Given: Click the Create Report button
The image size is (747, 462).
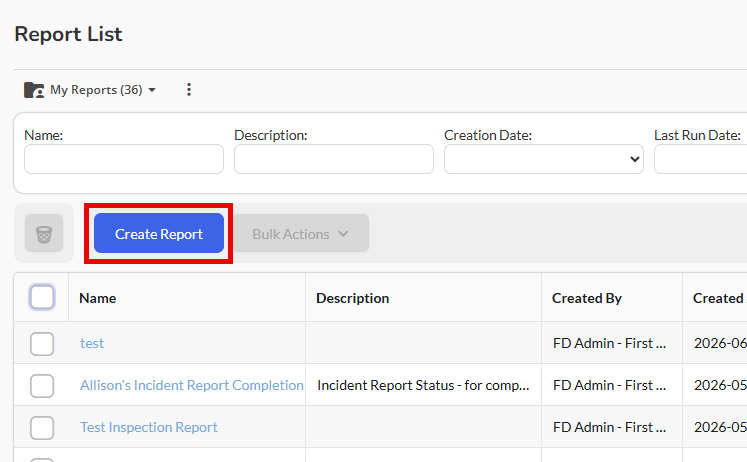Looking at the screenshot, I should pyautogui.click(x=159, y=233).
